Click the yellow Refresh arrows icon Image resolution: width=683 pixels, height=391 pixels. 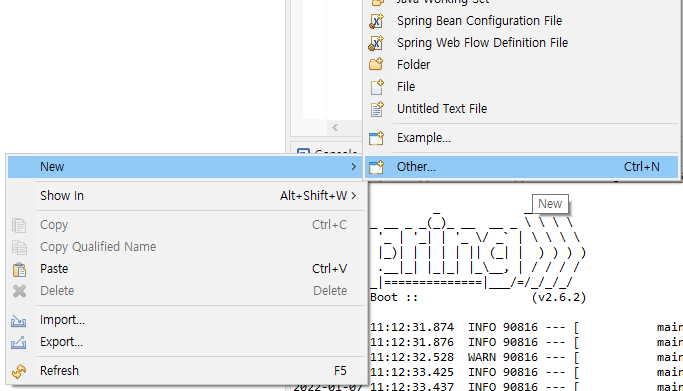[x=19, y=371]
